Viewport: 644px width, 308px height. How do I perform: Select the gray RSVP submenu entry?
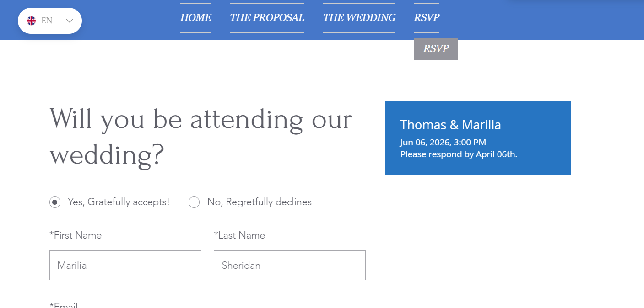pos(435,49)
